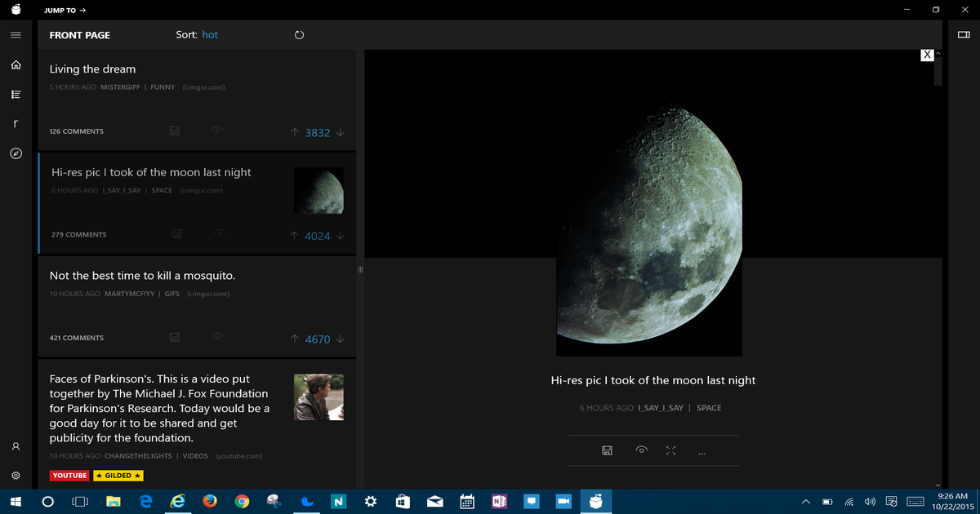
Task: Hide the 'Living the dream' post via eye icon
Action: click(x=217, y=130)
